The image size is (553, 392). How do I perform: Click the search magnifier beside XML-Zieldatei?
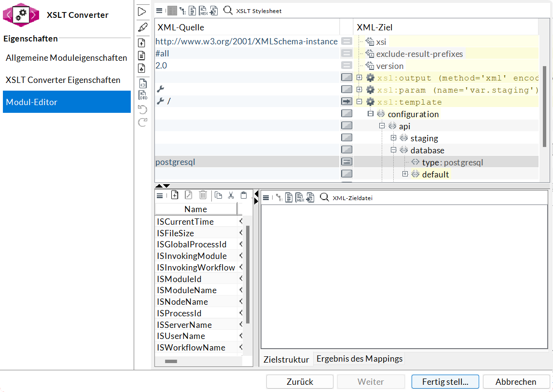tap(324, 197)
